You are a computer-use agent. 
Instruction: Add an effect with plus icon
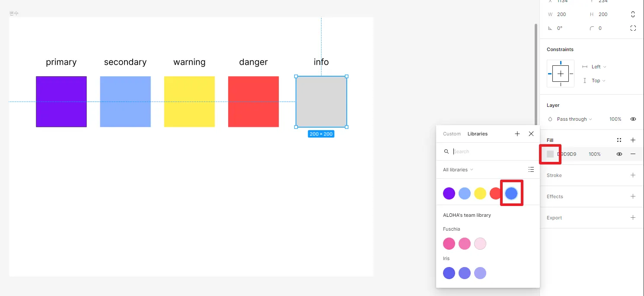pos(633,196)
